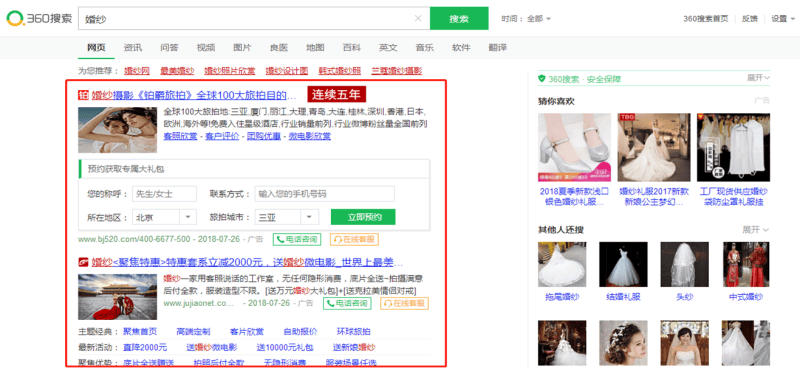Click the green 立即预约 button
This screenshot has width=800, height=368.
363,217
